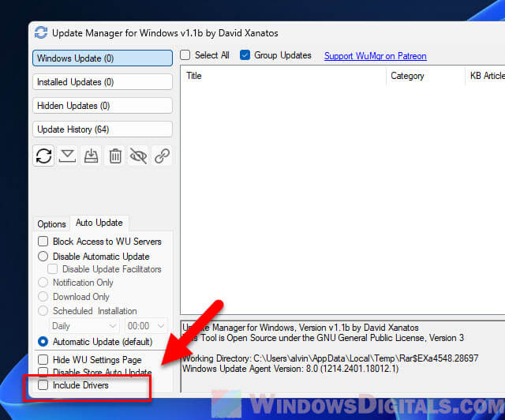Image resolution: width=505 pixels, height=420 pixels.
Task: Click the hide updates crossed-eye icon
Action: (x=139, y=156)
